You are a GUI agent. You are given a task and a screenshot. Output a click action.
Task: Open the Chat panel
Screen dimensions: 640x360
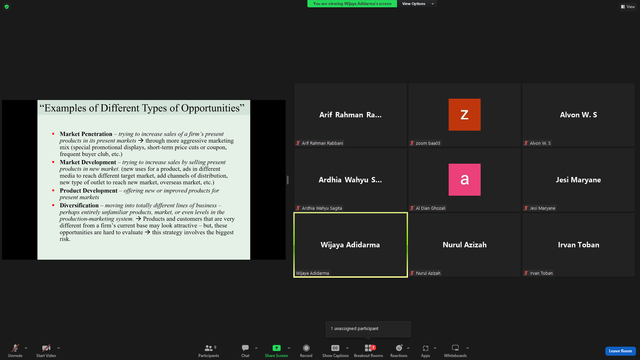[245, 350]
